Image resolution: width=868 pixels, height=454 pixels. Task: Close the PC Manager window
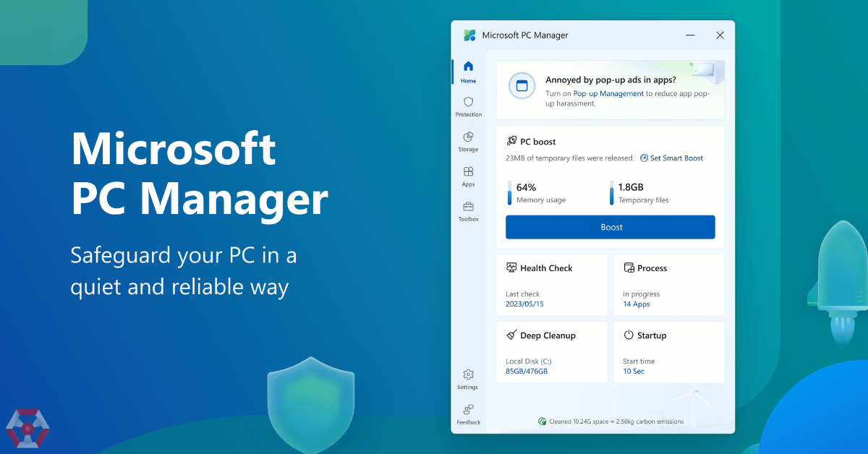point(720,35)
